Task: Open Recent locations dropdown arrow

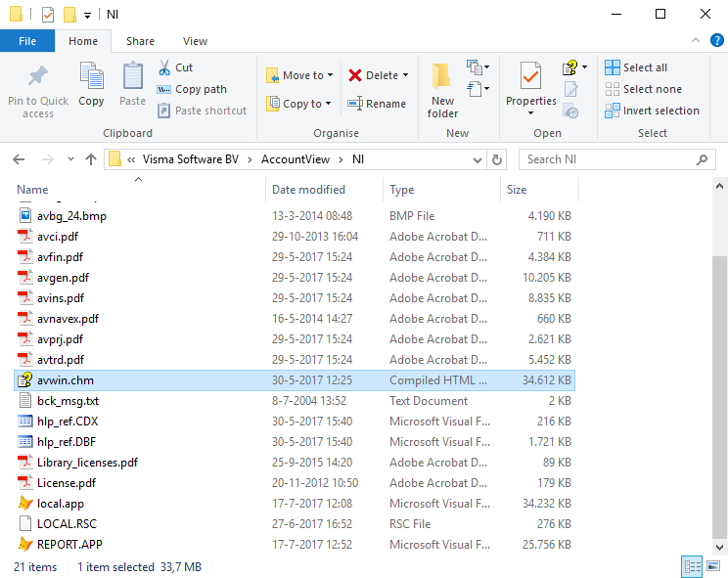Action: pos(70,159)
